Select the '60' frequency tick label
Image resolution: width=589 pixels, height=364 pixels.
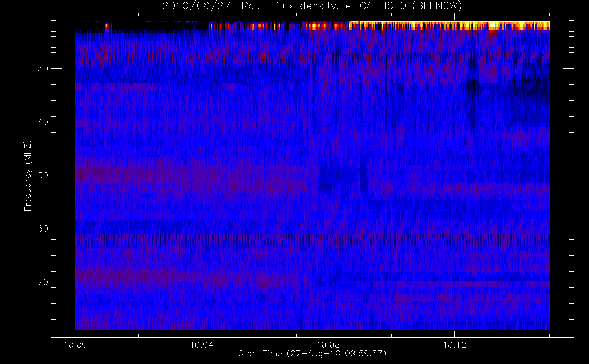pos(43,229)
